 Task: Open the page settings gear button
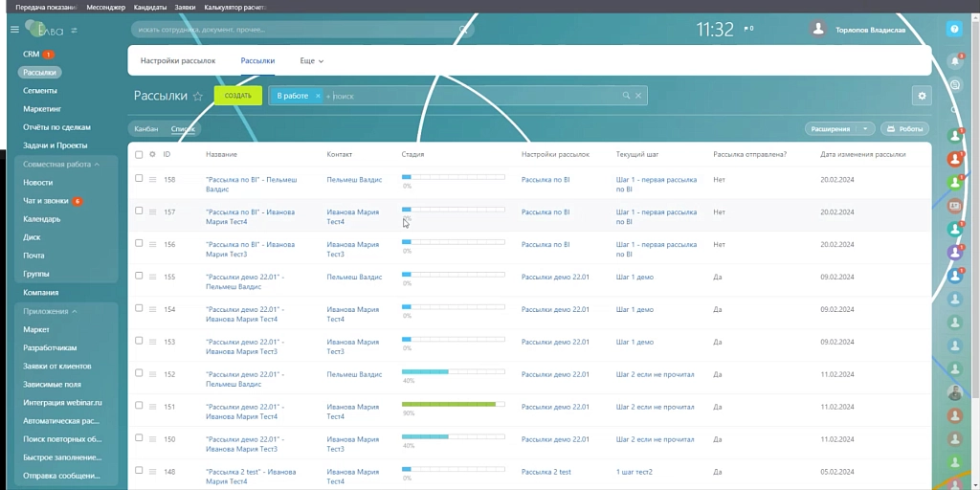(922, 96)
